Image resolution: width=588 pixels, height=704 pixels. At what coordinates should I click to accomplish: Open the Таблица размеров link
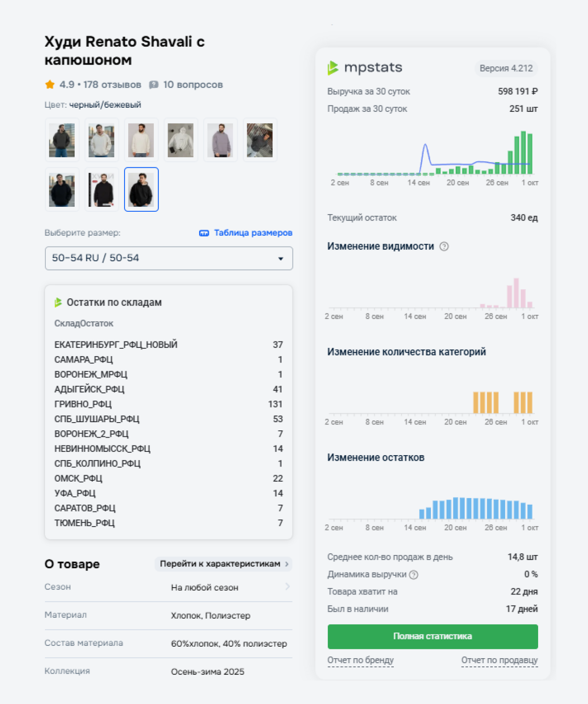coord(253,233)
